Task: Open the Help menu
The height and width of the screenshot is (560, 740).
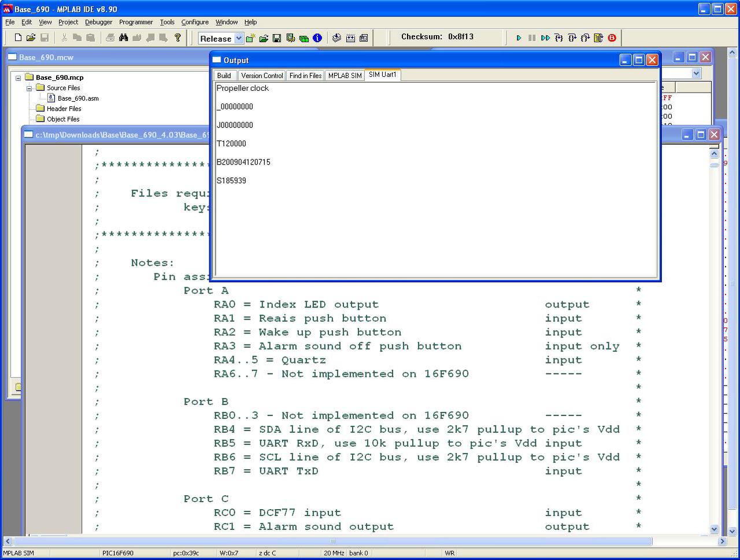Action: point(250,22)
